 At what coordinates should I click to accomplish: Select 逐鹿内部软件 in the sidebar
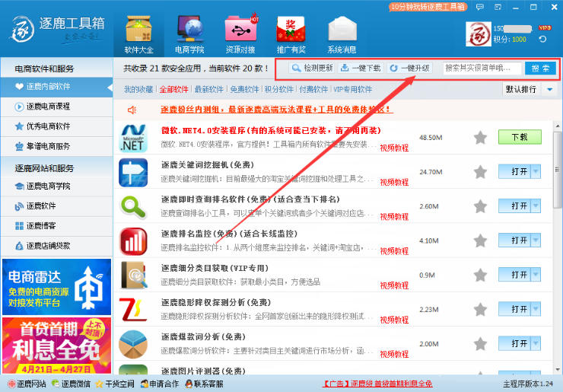pyautogui.click(x=57, y=87)
